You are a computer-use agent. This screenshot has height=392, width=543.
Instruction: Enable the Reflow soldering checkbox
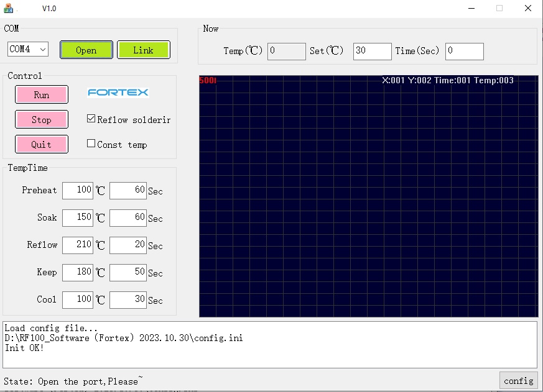coord(91,119)
